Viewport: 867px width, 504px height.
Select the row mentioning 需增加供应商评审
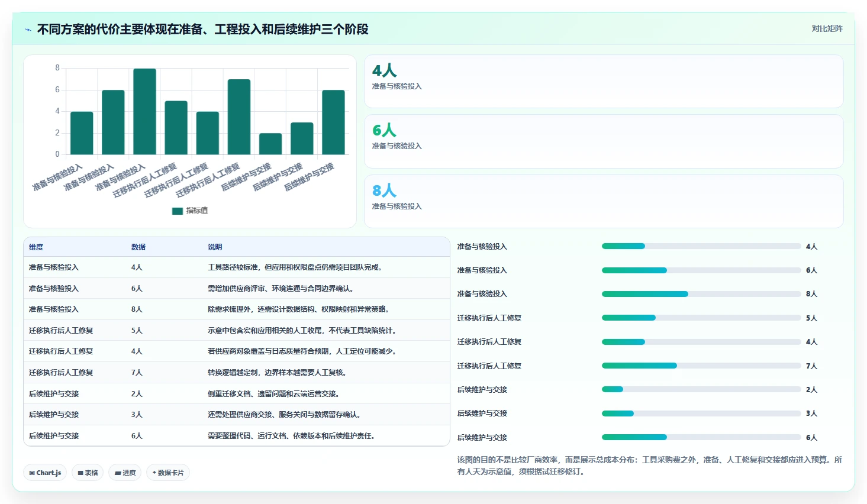237,289
